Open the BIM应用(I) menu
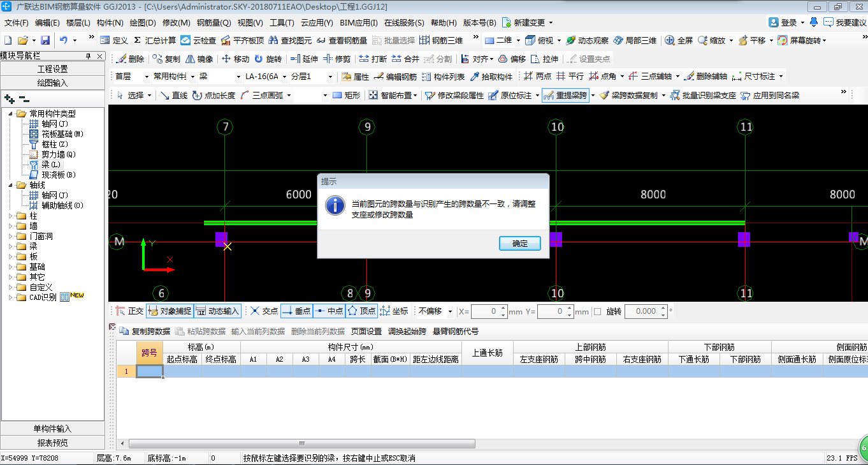Viewport: 868px width, 465px height. tap(359, 22)
